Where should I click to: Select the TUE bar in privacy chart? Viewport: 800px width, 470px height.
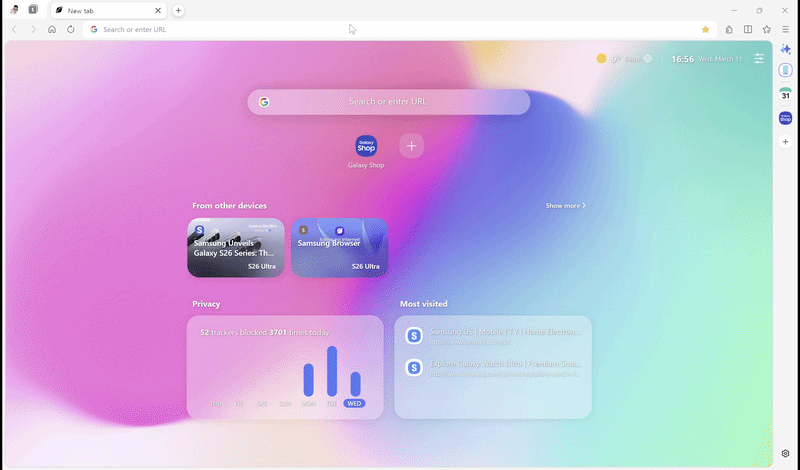[x=332, y=371]
